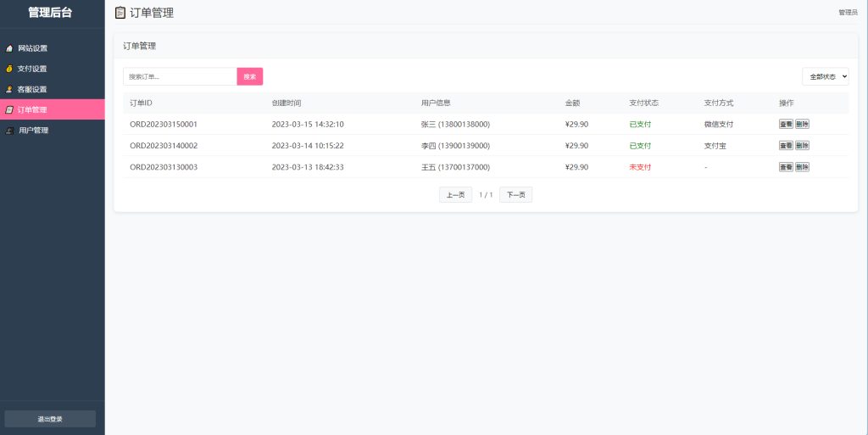This screenshot has height=435, width=868.
Task: Delete order ORD202303150001 with 删除
Action: 802,124
